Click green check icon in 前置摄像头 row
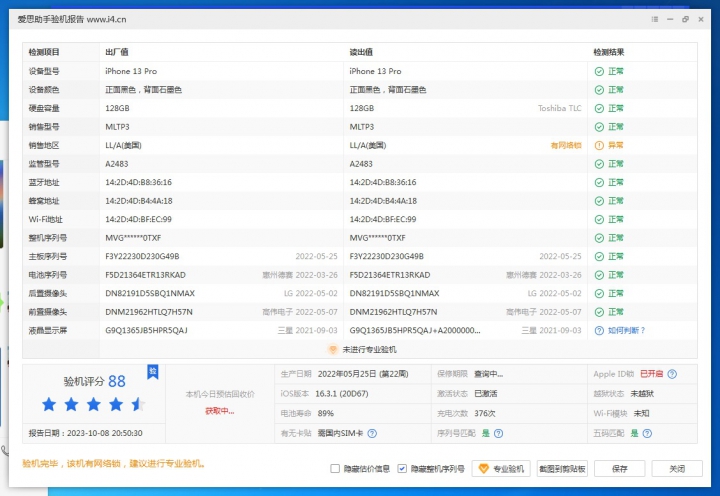720x496 pixels. [x=599, y=312]
